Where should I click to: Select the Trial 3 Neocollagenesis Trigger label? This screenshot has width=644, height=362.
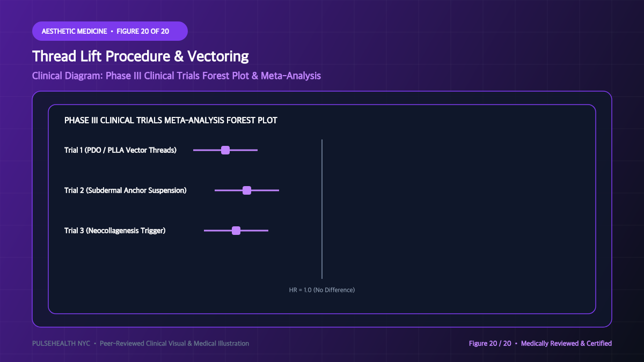tap(115, 231)
